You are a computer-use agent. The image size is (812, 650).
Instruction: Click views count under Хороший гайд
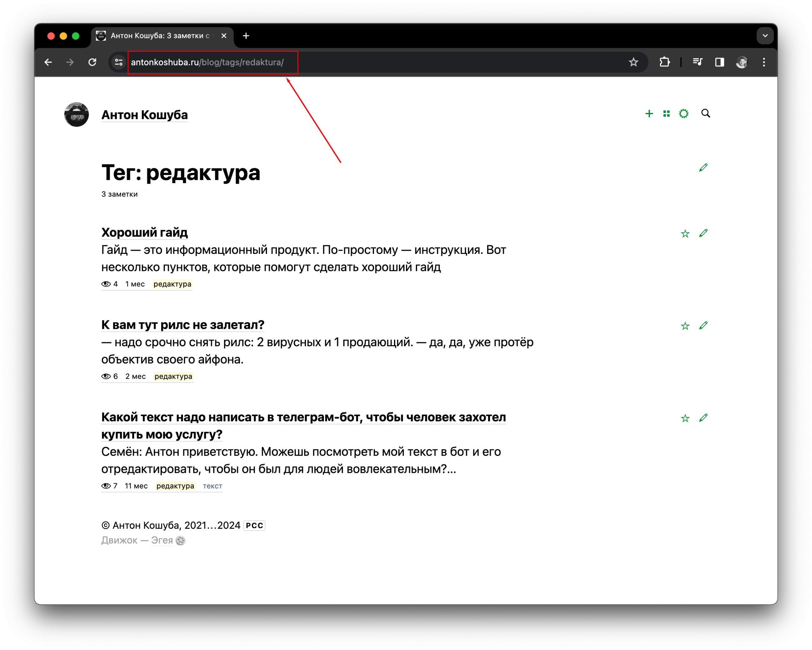(110, 284)
